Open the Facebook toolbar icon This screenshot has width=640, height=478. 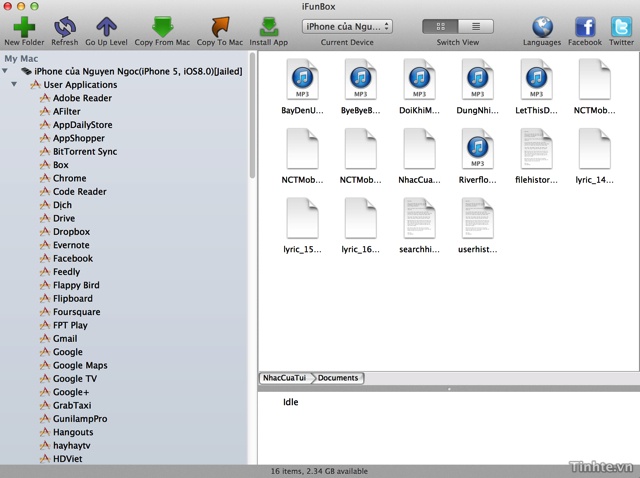point(585,26)
